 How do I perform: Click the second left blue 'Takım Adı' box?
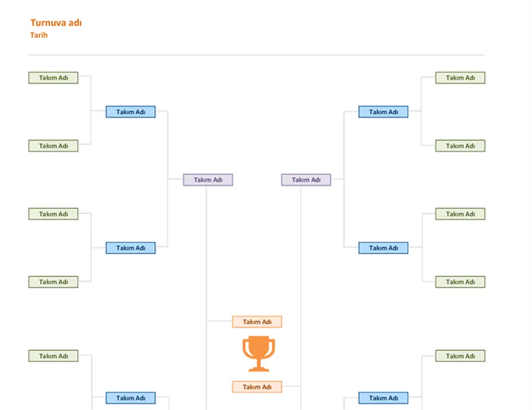(x=131, y=248)
